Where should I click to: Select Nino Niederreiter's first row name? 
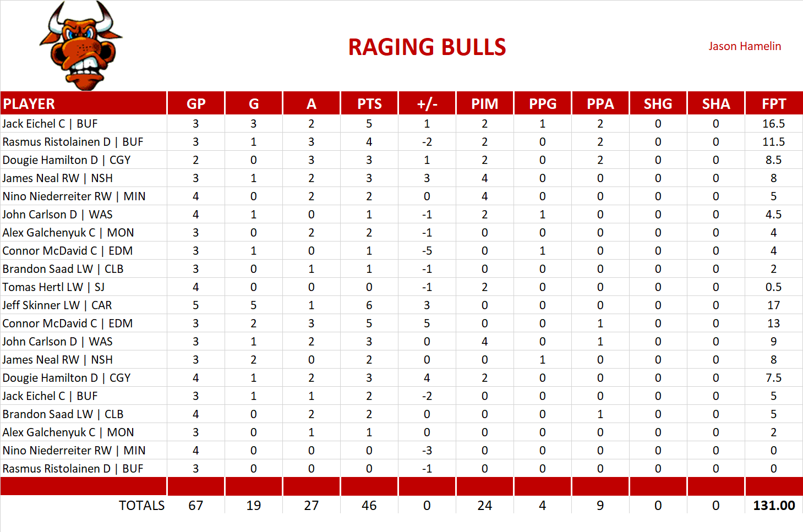[74, 196]
